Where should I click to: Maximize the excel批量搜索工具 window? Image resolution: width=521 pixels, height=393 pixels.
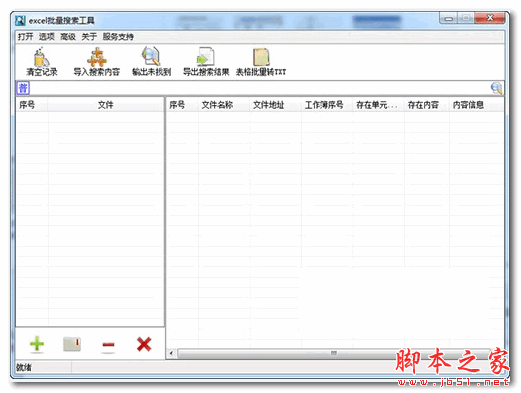[x=466, y=18]
